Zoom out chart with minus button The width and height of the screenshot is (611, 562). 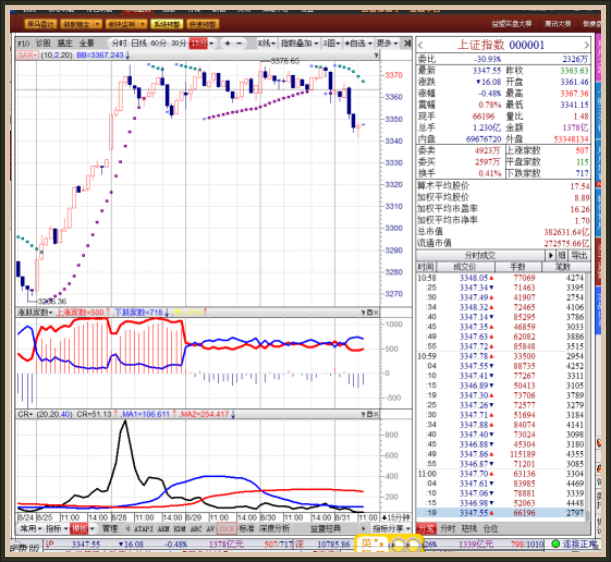pos(239,43)
